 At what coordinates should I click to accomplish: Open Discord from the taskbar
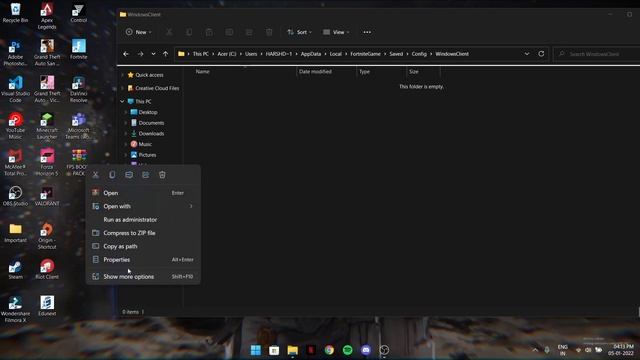point(366,350)
